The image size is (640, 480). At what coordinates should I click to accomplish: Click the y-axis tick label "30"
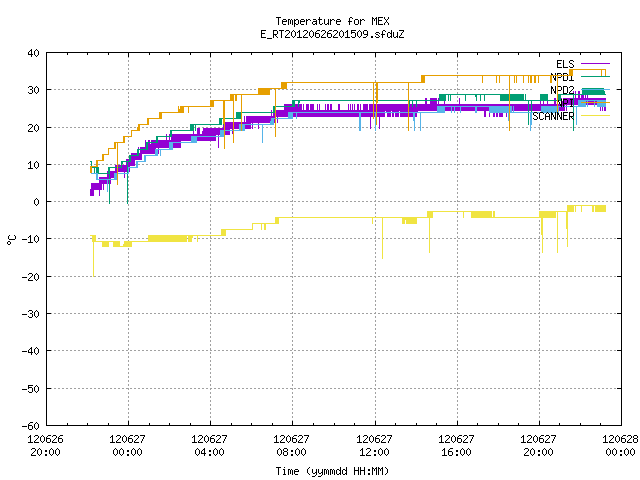click(33, 90)
